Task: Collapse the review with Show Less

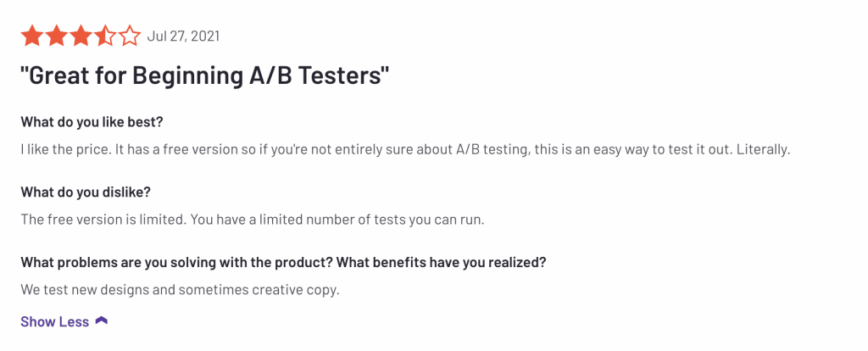Action: coord(55,321)
